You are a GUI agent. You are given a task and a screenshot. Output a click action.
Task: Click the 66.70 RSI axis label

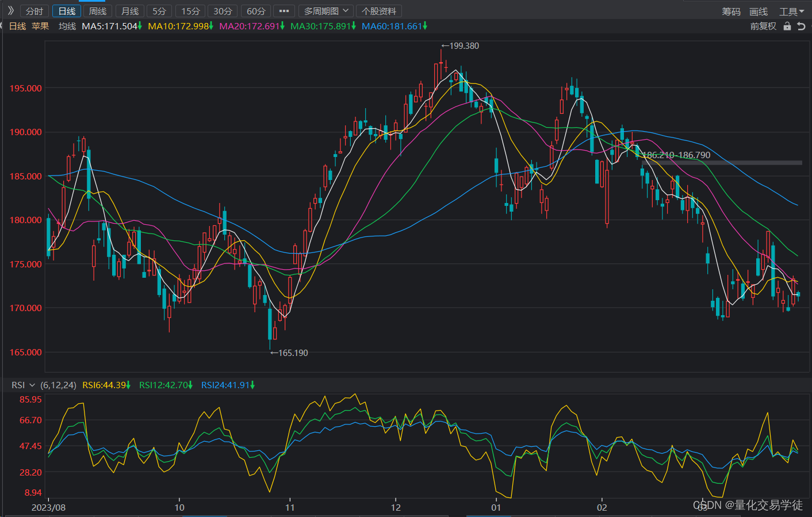click(x=30, y=420)
